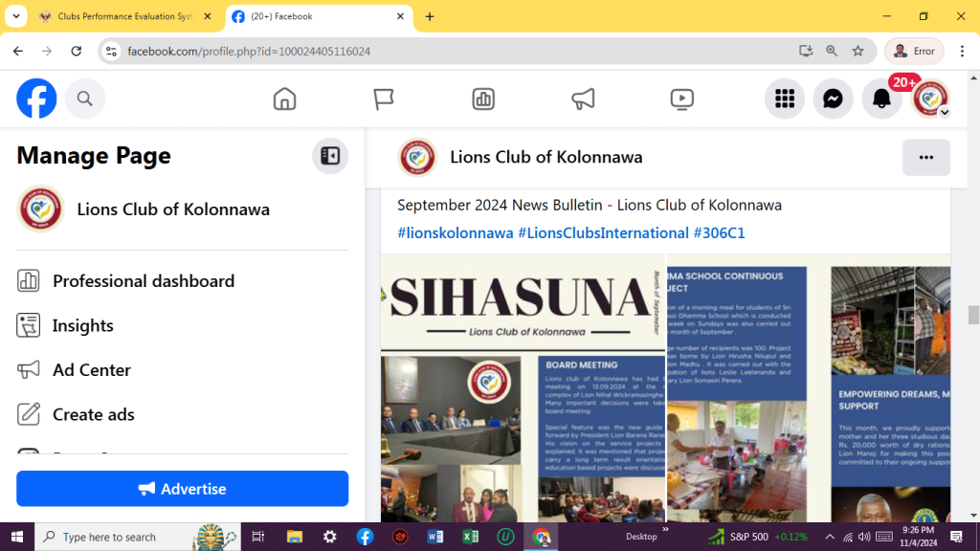Viewport: 980px width, 551px height.
Task: Open Chrome three-dot menu
Action: (x=962, y=52)
